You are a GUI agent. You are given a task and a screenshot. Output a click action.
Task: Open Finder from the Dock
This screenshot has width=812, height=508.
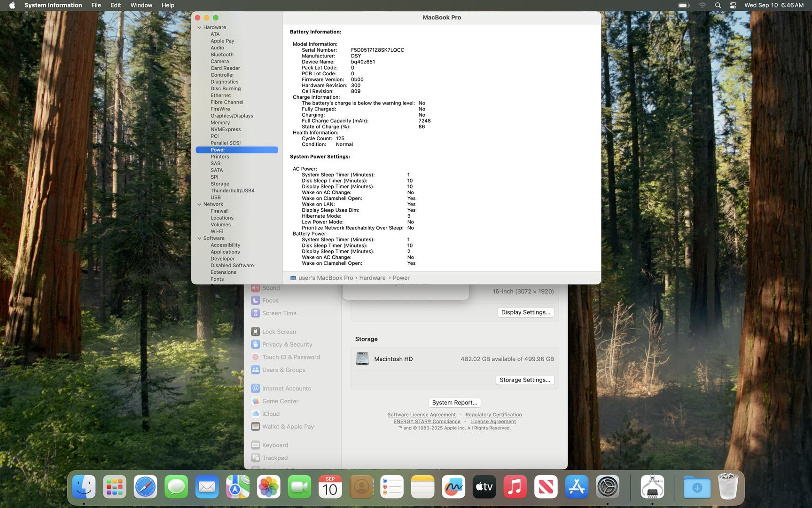(x=84, y=487)
